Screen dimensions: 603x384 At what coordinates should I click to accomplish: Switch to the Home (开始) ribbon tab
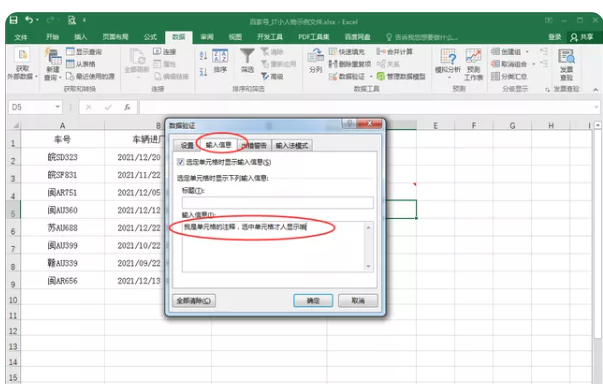(52, 37)
